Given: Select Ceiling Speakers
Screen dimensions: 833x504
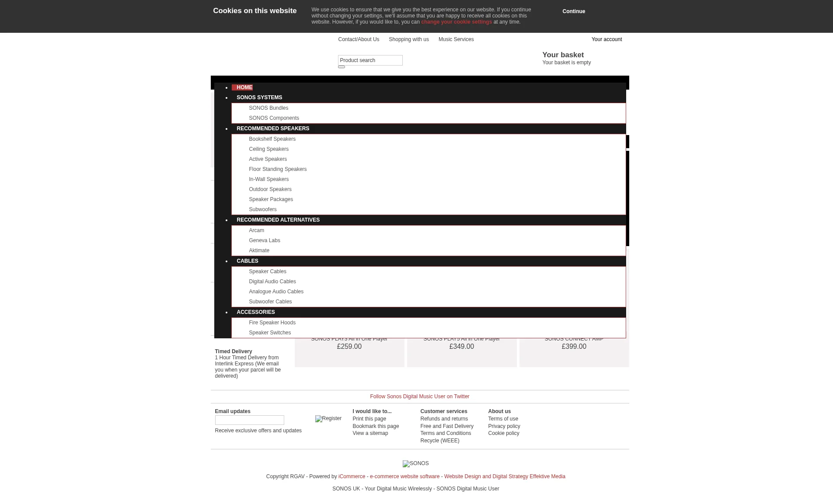Looking at the screenshot, I should click(268, 149).
